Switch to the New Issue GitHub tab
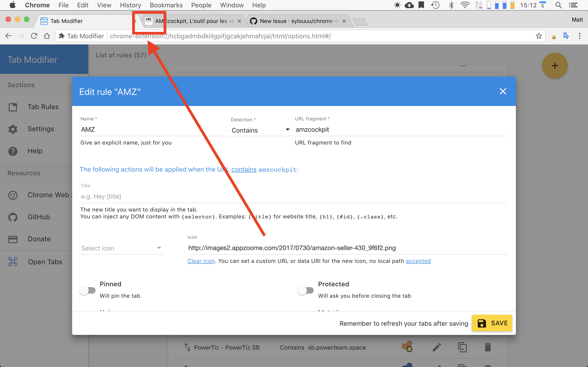Image resolution: width=588 pixels, height=367 pixels. click(291, 21)
